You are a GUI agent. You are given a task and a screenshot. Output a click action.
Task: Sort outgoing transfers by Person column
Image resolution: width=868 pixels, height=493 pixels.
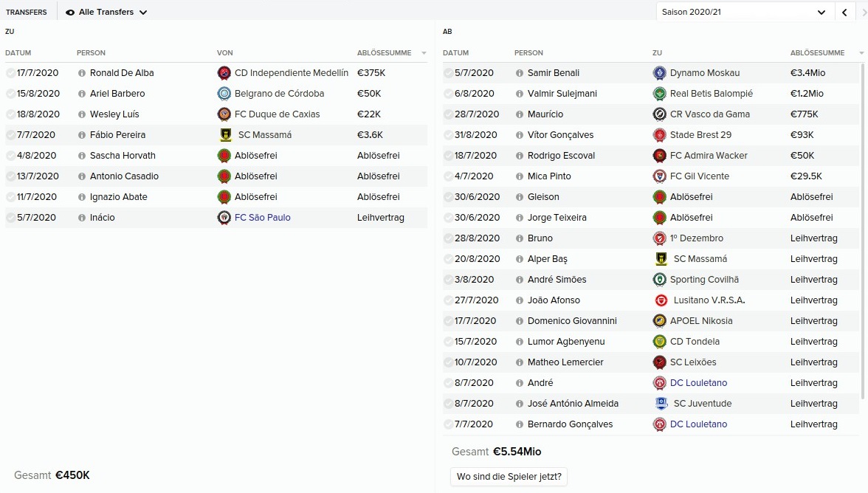tap(528, 53)
